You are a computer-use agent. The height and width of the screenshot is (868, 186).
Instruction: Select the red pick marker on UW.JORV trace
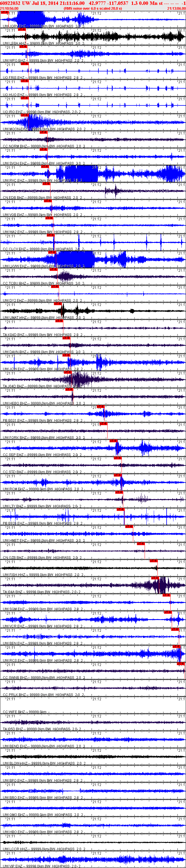pyautogui.click(x=4, y=12)
